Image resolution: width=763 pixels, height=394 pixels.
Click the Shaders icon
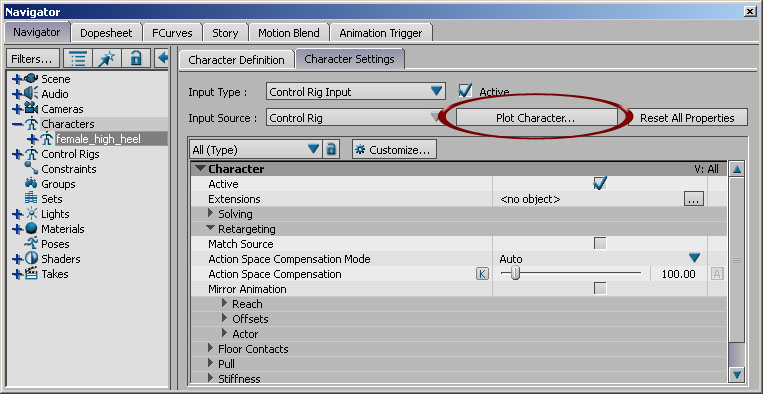click(x=31, y=259)
